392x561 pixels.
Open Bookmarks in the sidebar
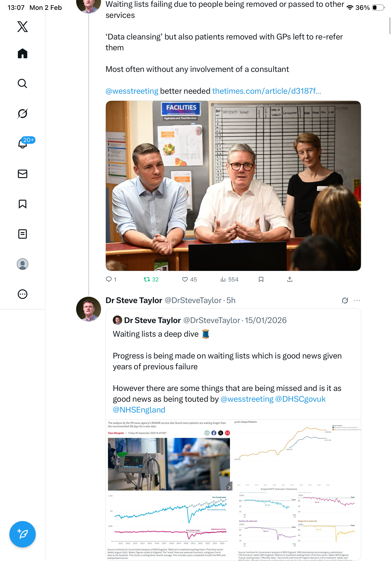point(23,204)
